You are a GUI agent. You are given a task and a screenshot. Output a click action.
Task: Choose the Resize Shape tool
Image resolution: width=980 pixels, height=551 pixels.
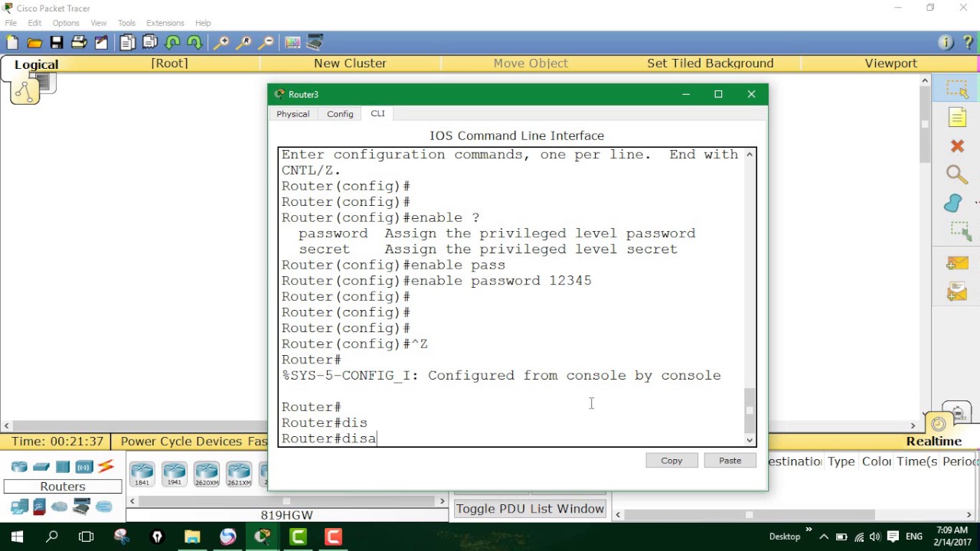pyautogui.click(x=959, y=230)
